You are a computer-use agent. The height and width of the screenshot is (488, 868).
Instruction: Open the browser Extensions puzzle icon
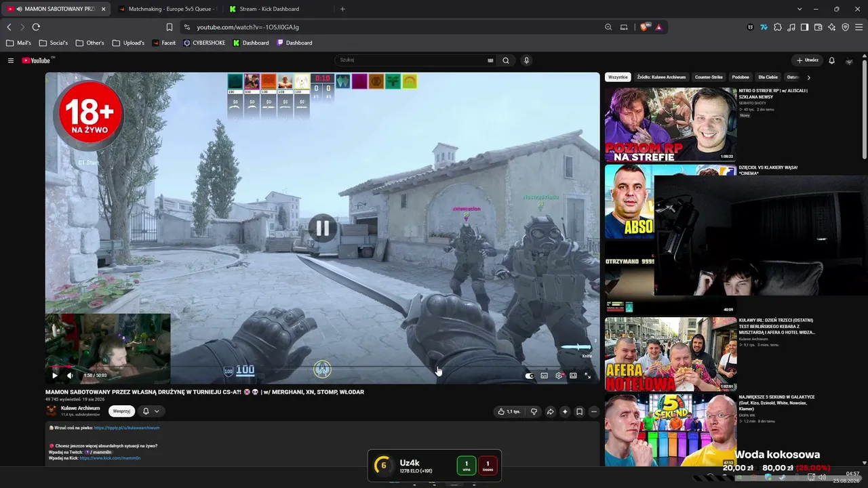[778, 27]
